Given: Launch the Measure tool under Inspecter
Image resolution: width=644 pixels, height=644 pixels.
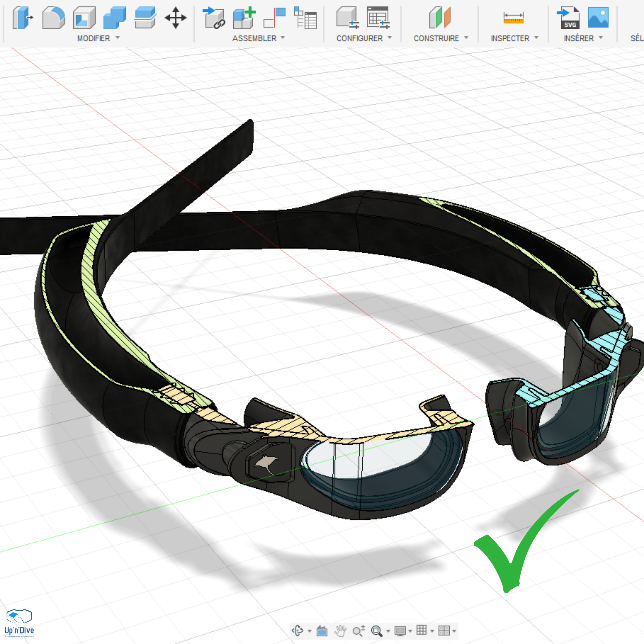Looking at the screenshot, I should pos(513,18).
